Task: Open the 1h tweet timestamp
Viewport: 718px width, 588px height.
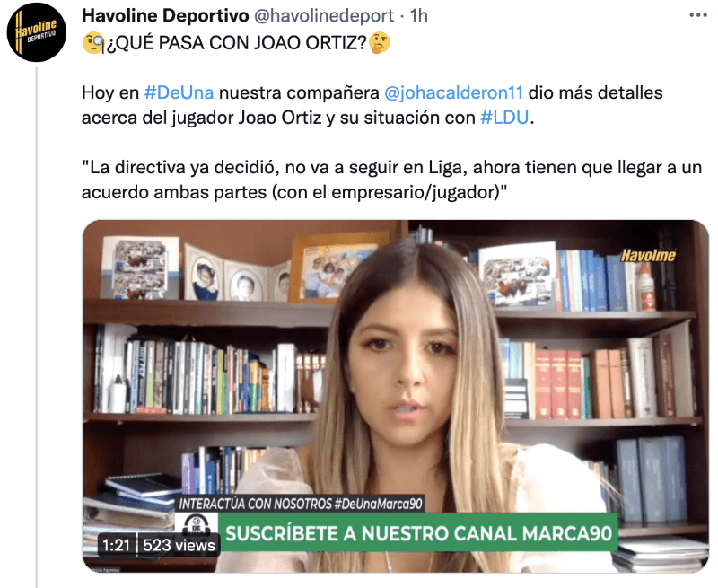Action: pos(418,15)
